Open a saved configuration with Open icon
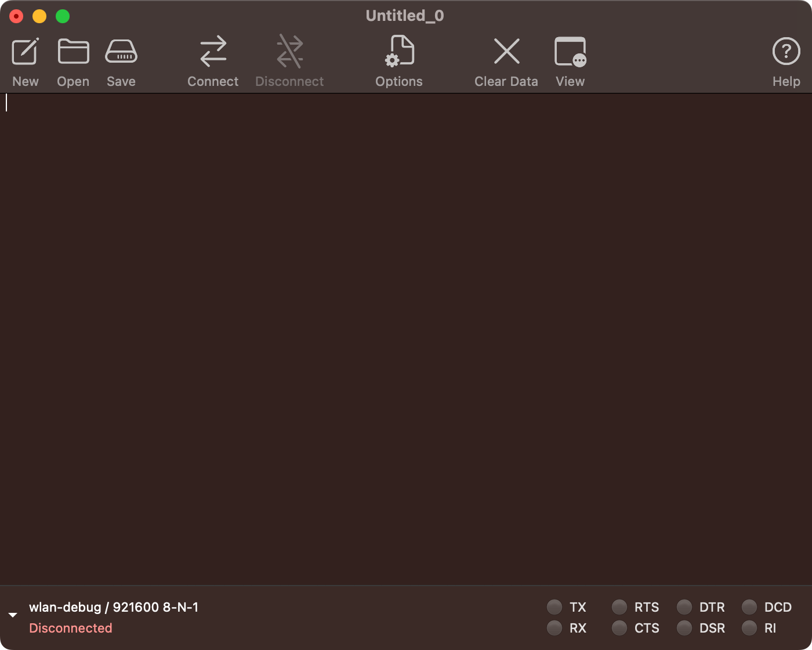Image resolution: width=812 pixels, height=650 pixels. [x=73, y=52]
